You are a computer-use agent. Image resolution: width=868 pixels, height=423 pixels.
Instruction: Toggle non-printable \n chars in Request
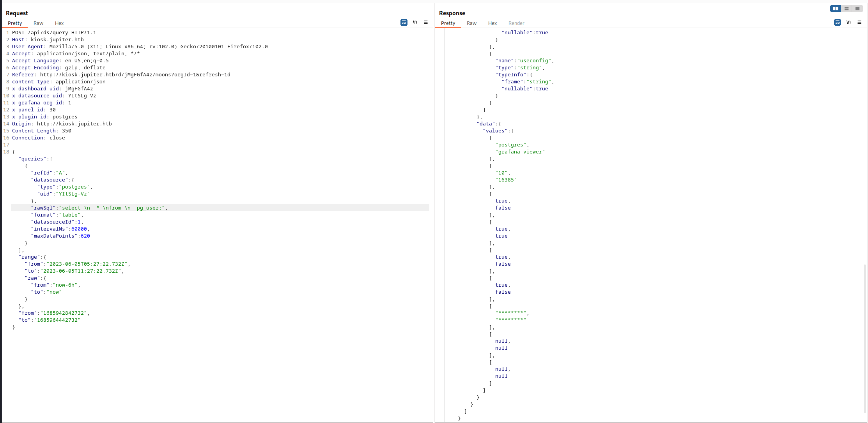pyautogui.click(x=415, y=23)
